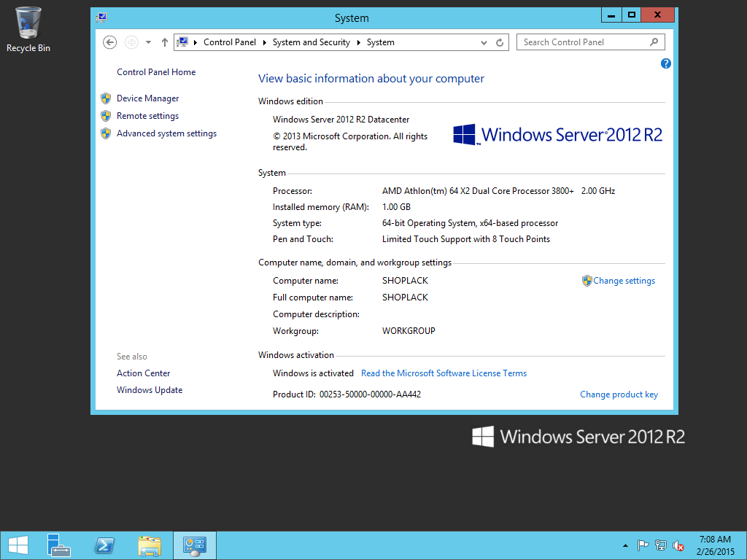Select the System breadcrumb
The width and height of the screenshot is (747, 560).
click(x=381, y=42)
